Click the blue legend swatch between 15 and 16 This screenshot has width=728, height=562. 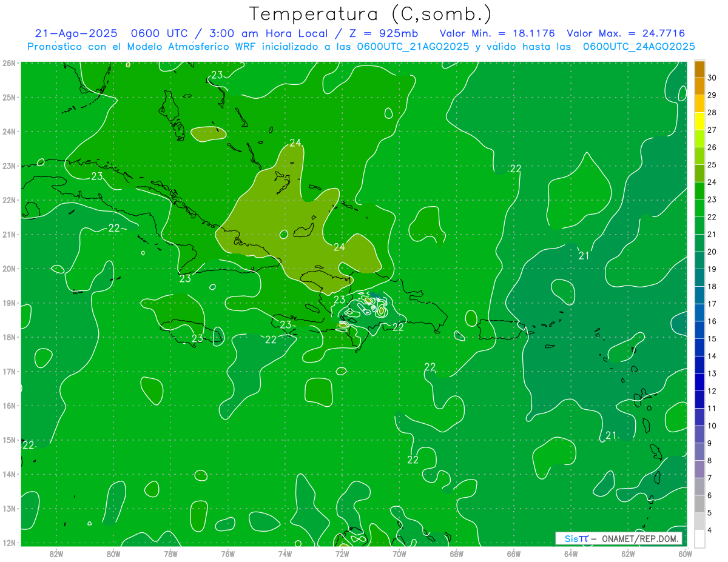(699, 330)
